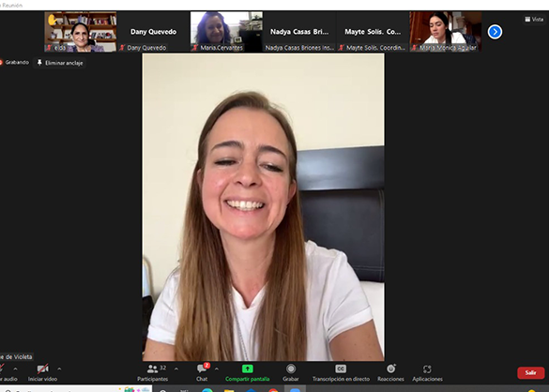Image resolution: width=549 pixels, height=392 pixels.
Task: Click the Grabando recording indicator
Action: 15,62
